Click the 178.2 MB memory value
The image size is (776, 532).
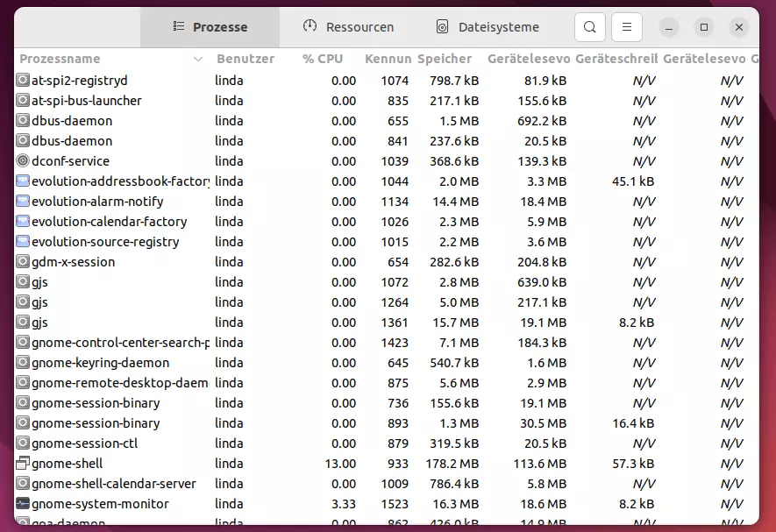pos(452,464)
